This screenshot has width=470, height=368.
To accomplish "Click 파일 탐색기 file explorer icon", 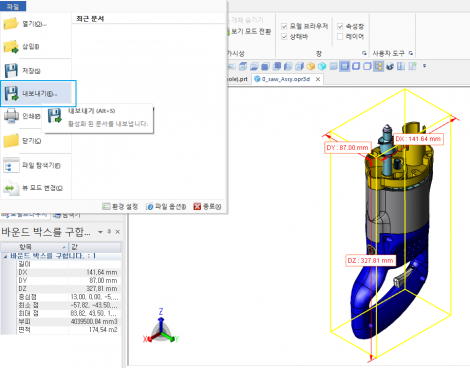I will tap(11, 165).
